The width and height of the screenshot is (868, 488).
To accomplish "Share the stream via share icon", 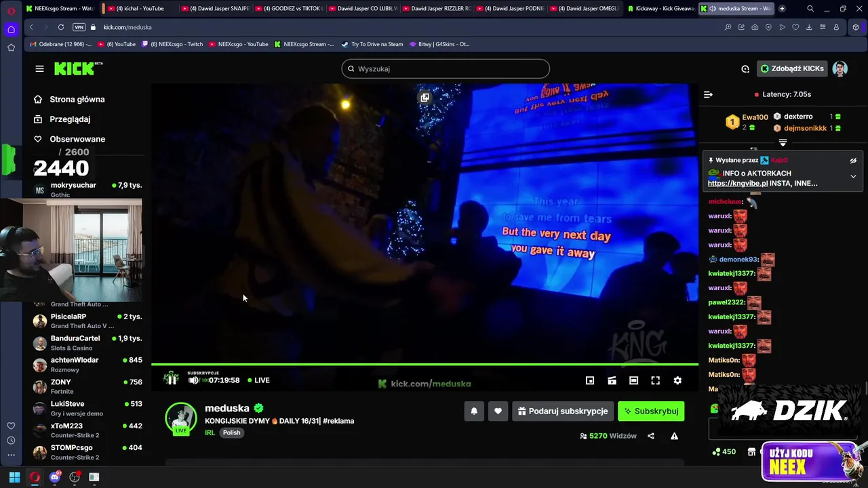I will [651, 436].
